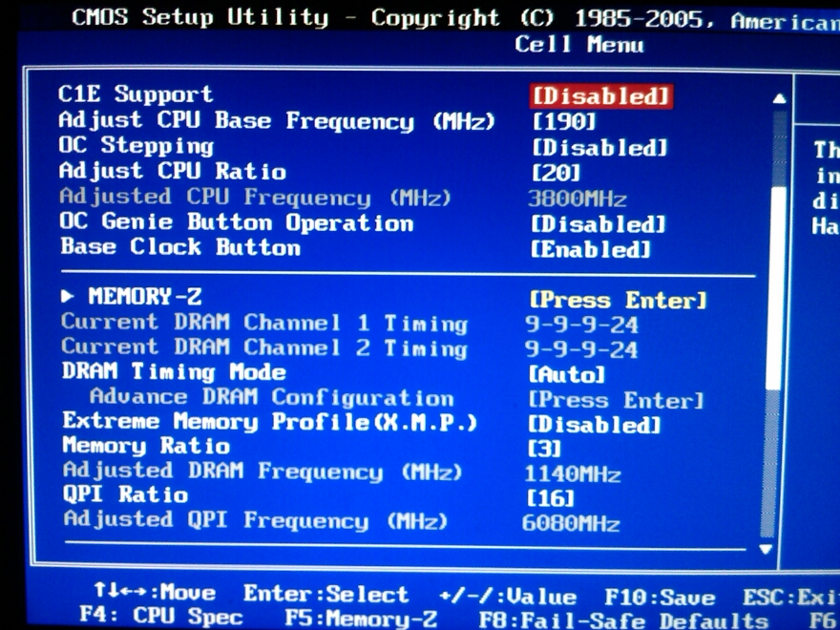Screen dimensions: 840x630
Task: Click the Base Clock Button label
Action: pos(180,246)
